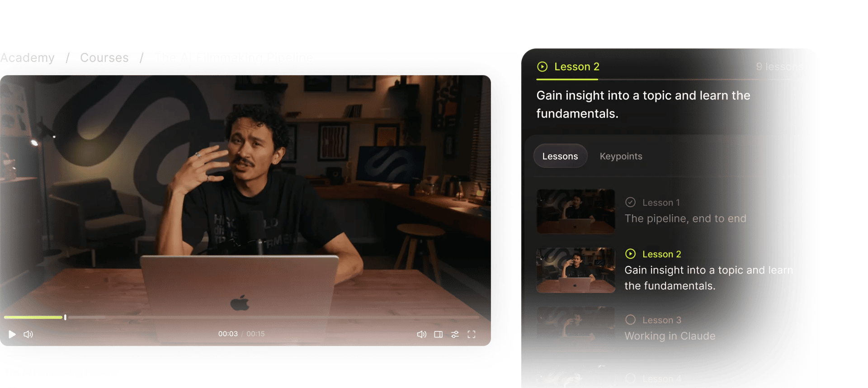This screenshot has width=868, height=388.
Task: Toggle the side panel layout icon
Action: click(439, 334)
